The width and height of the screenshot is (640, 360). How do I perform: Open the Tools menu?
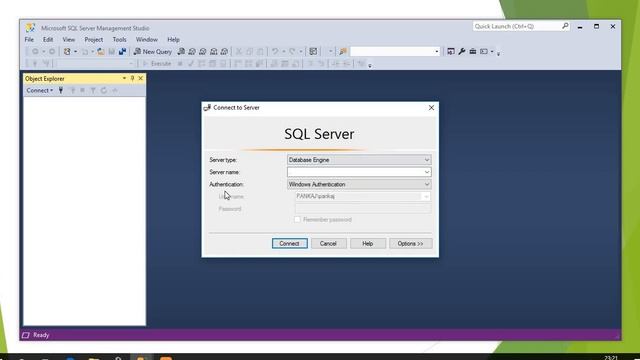coord(119,40)
